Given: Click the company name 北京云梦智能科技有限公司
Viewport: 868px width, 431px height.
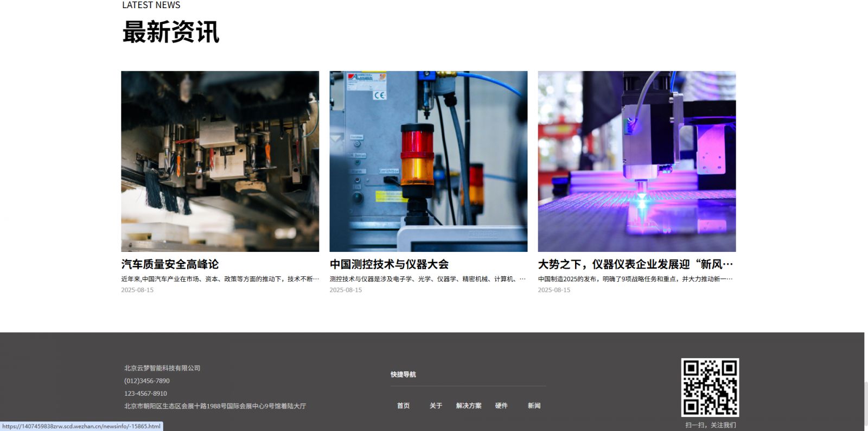Looking at the screenshot, I should point(162,368).
